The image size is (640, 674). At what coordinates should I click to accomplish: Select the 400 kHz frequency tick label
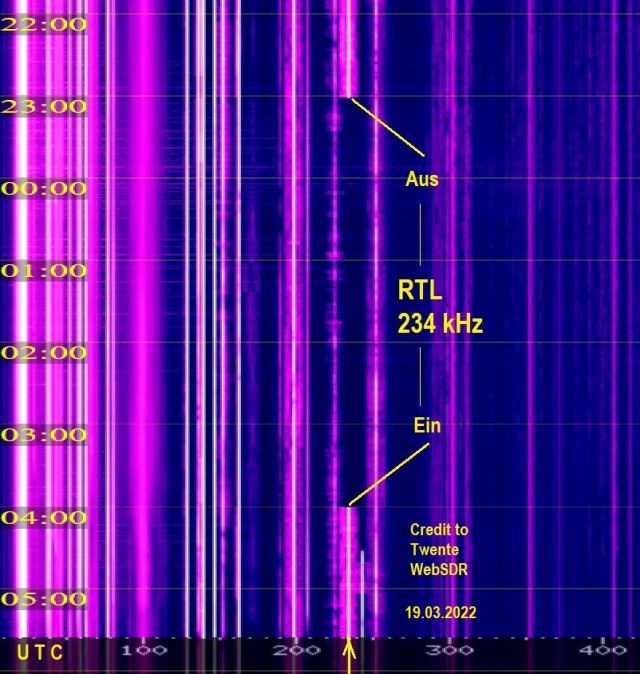coord(603,652)
